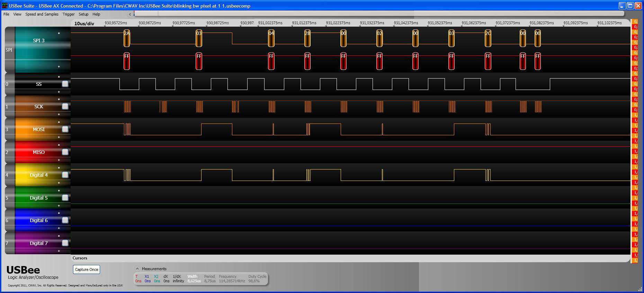Click the x icon on Digital 5 channel

pyautogui.click(x=59, y=191)
